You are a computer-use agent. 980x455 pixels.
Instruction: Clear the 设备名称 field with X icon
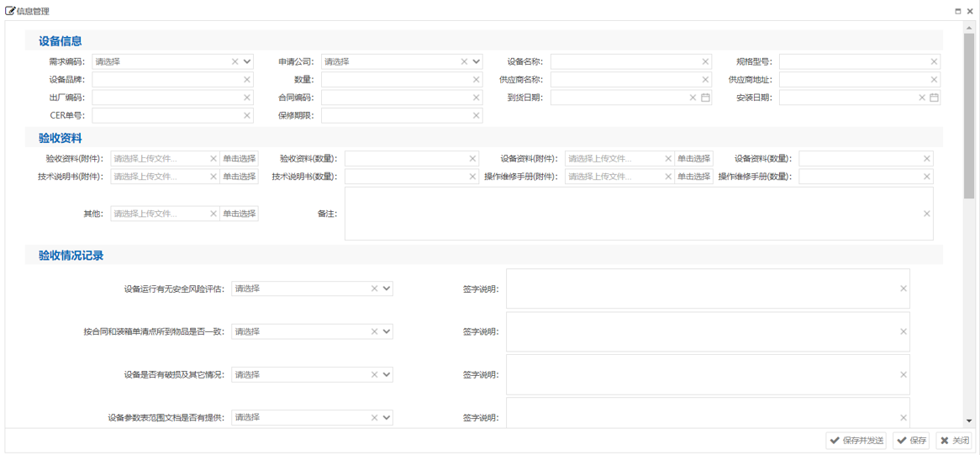705,61
